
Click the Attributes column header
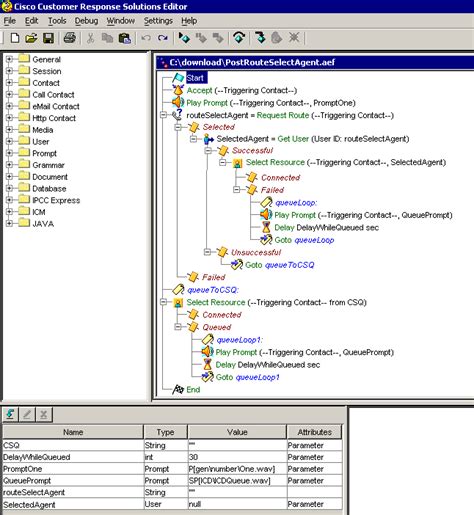coord(315,432)
